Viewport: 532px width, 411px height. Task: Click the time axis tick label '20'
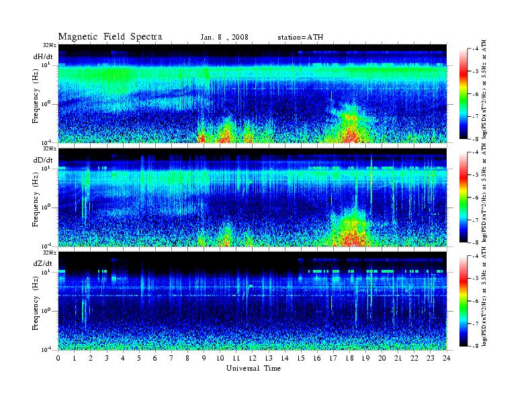[x=382, y=358]
